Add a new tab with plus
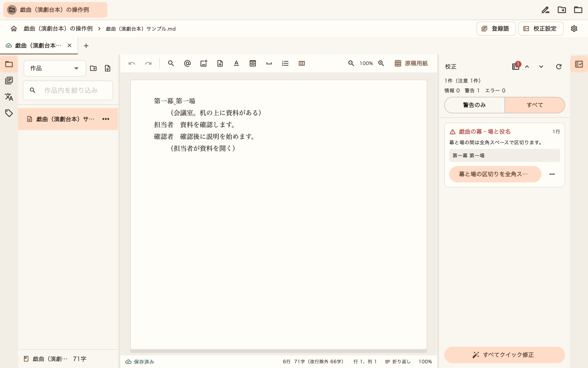The width and height of the screenshot is (588, 368). (86, 46)
